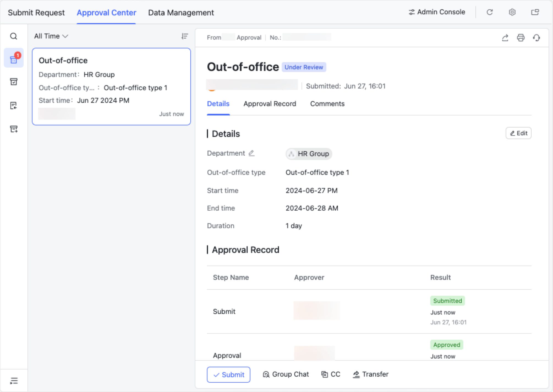This screenshot has width=553, height=392.
Task: Open the All Time filter dropdown
Action: click(51, 36)
